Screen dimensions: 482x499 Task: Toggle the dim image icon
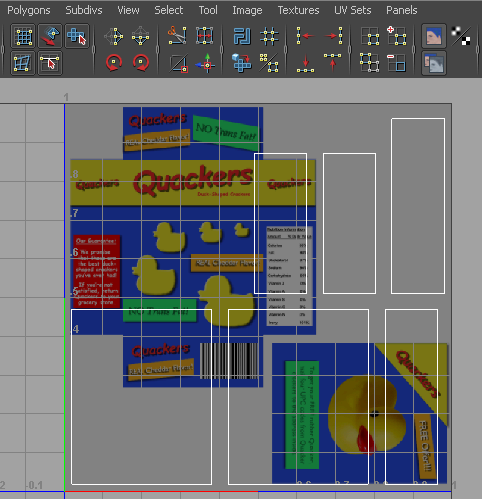tap(434, 63)
